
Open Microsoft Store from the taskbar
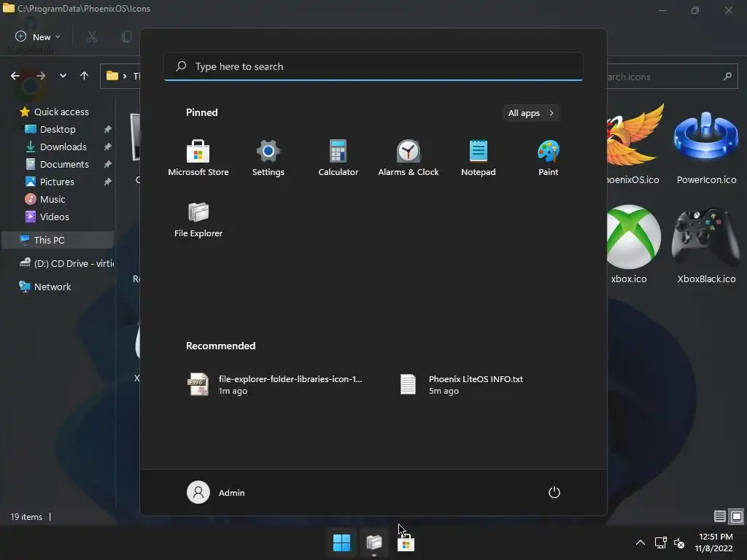coord(406,542)
